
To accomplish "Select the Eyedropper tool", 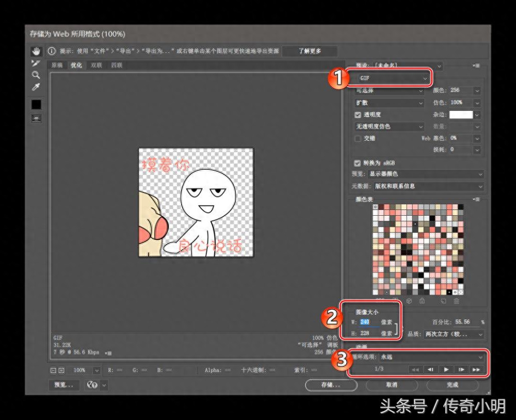I will point(36,87).
